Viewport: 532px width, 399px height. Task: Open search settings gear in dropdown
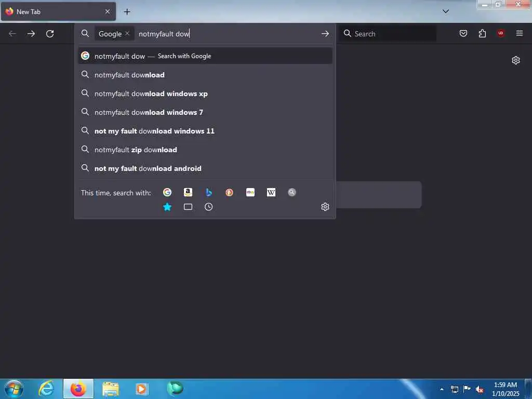[x=325, y=207]
